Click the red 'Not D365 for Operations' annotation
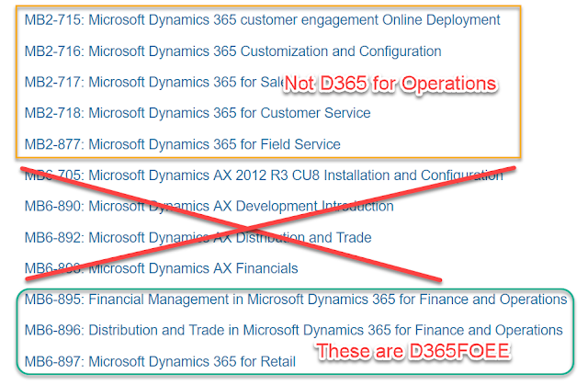This screenshot has height=385, width=588. pyautogui.click(x=390, y=84)
